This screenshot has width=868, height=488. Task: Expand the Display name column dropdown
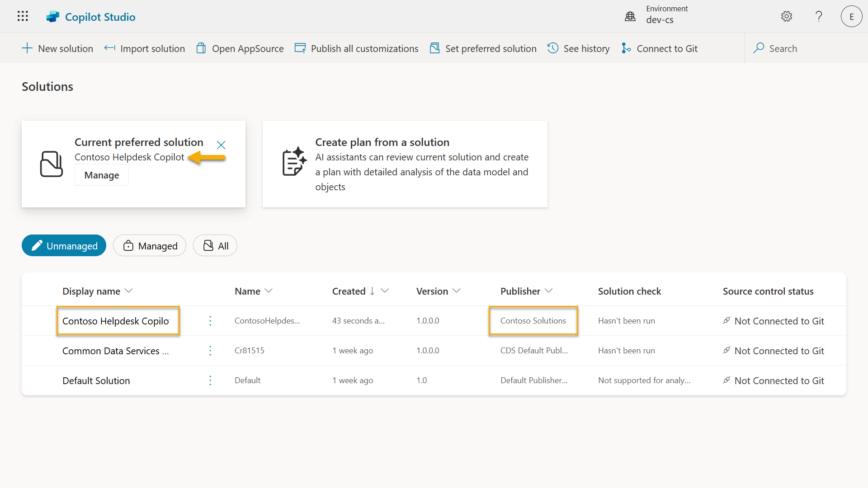click(x=129, y=291)
